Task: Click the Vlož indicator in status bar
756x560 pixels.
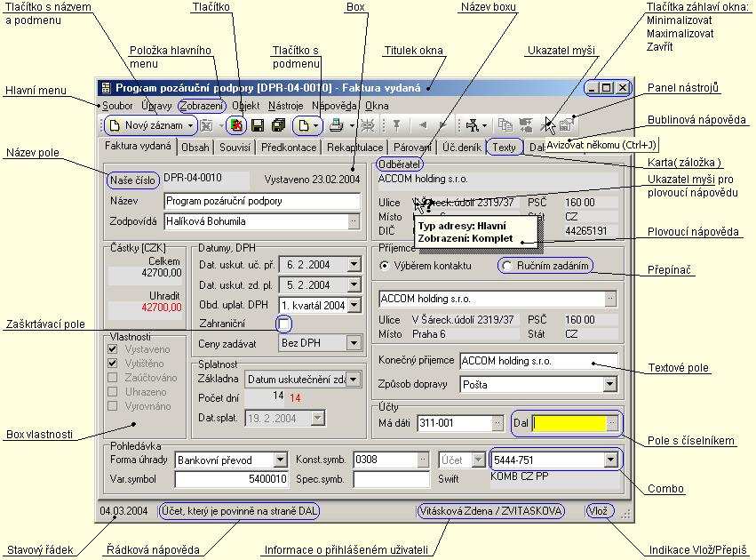Action: tap(599, 511)
